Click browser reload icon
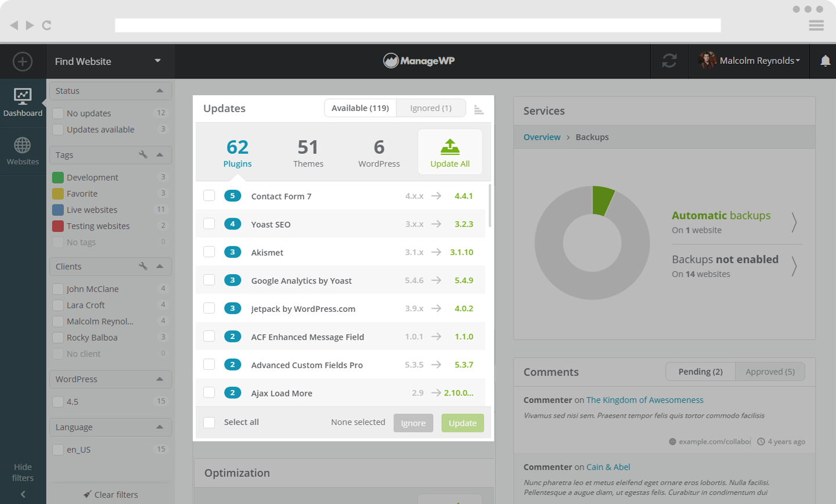The image size is (836, 504). point(47,25)
